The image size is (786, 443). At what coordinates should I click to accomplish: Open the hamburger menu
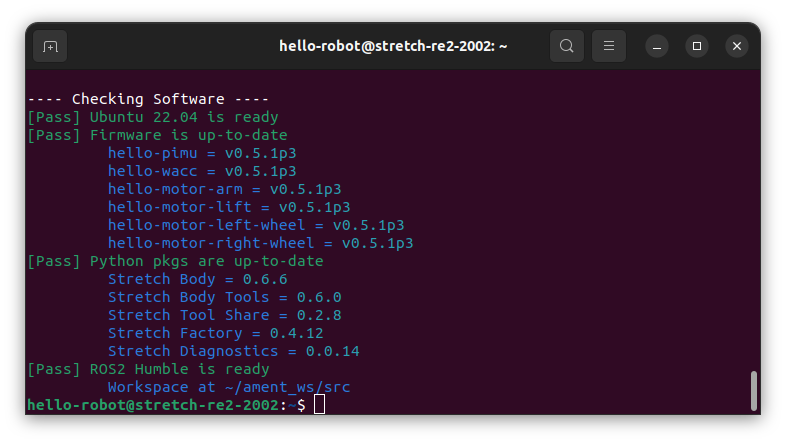(609, 46)
